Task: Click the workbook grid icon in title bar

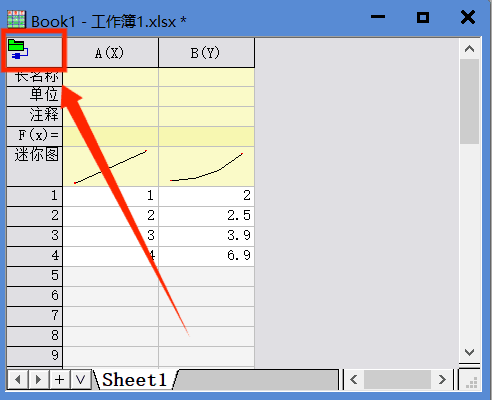Action: (x=16, y=19)
